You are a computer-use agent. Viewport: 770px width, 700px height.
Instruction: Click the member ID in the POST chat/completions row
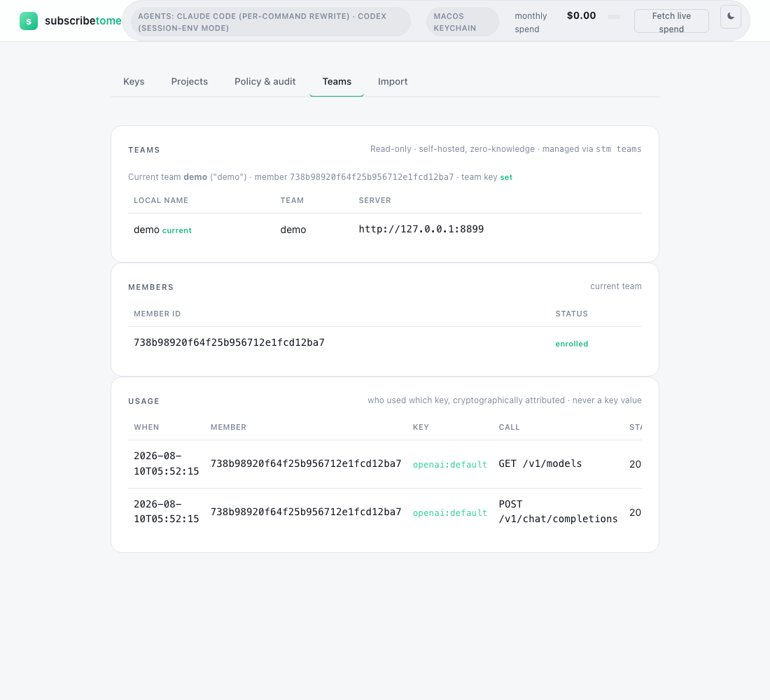click(x=306, y=512)
